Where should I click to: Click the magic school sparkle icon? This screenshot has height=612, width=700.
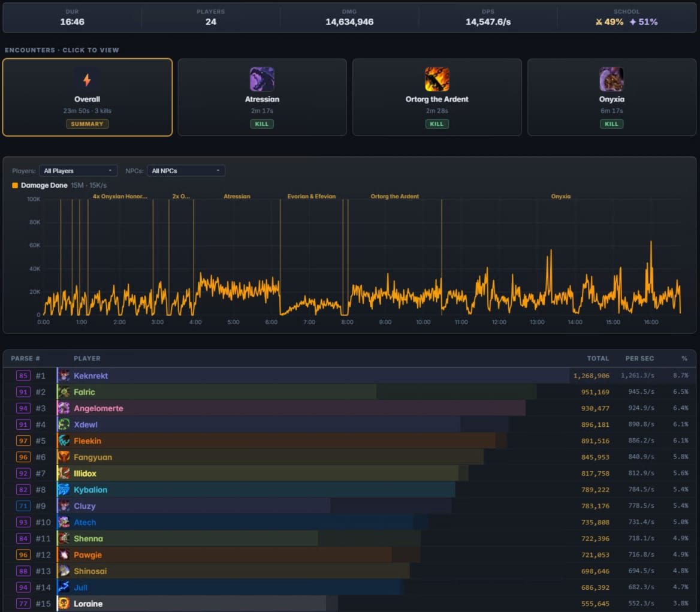point(633,22)
